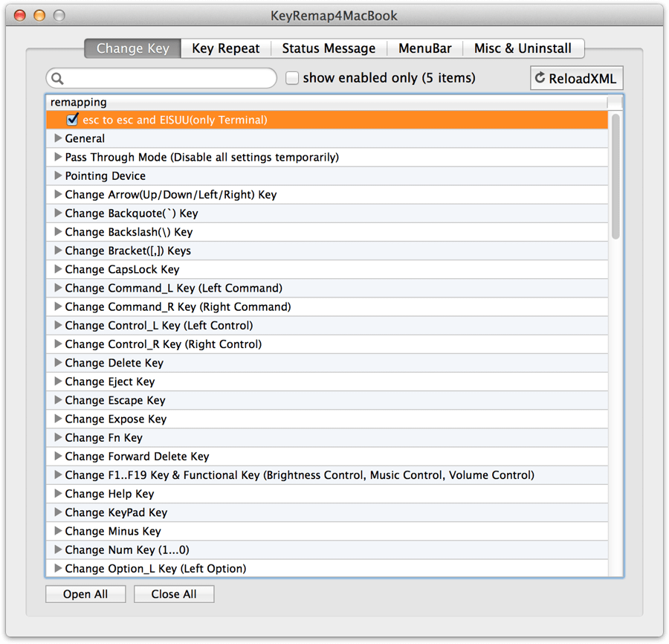Expand Change Fn Key section
Screen dimensions: 669x644
[58, 437]
